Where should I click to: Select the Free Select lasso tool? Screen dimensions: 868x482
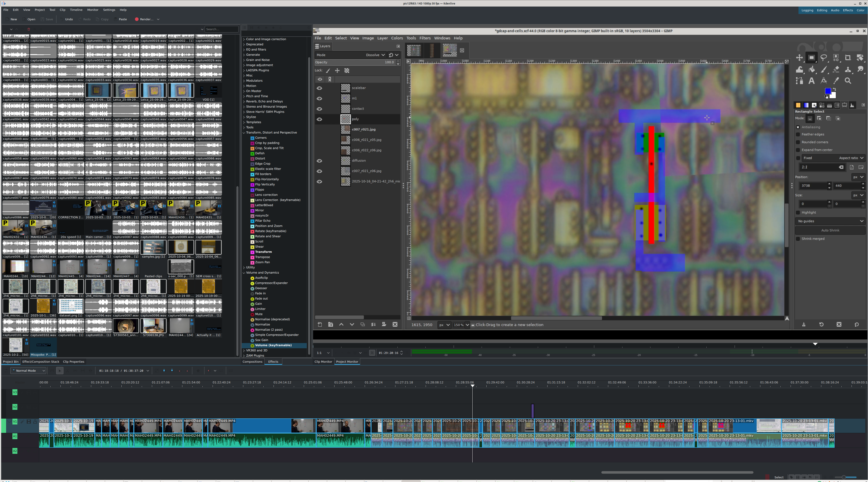[x=824, y=58]
